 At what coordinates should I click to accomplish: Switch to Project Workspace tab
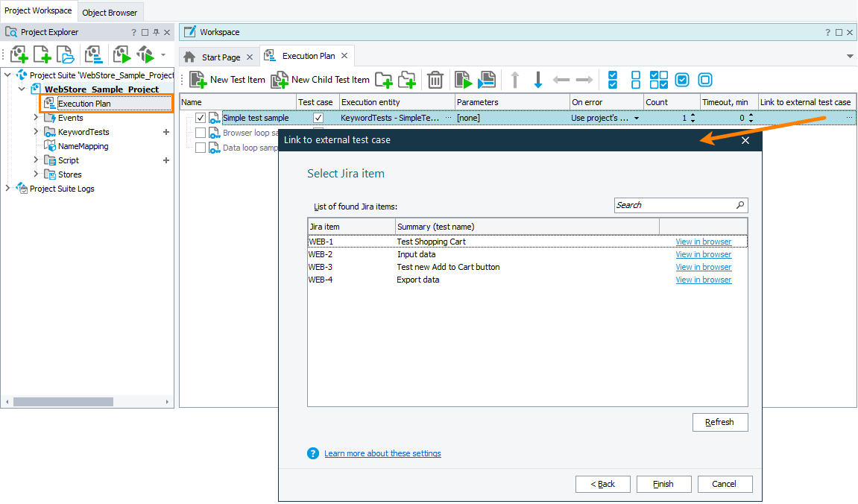tap(38, 10)
